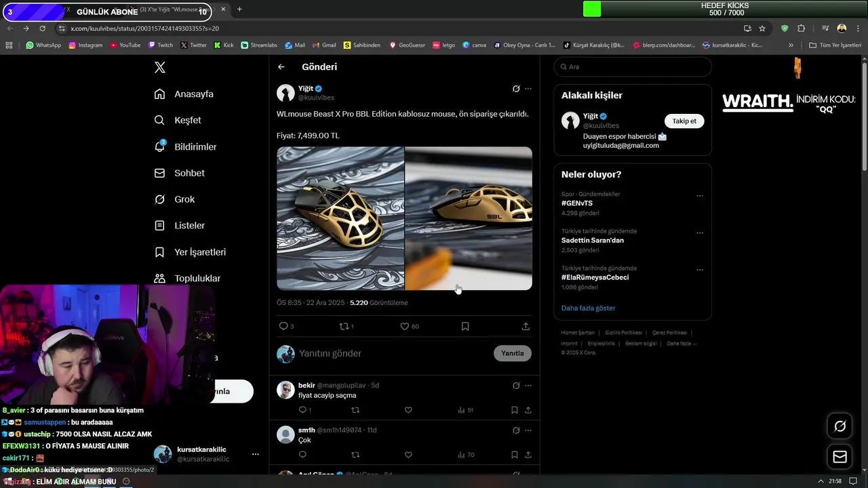This screenshot has height=488, width=868.
Task: Open the gold mouse left photo
Action: 340,218
